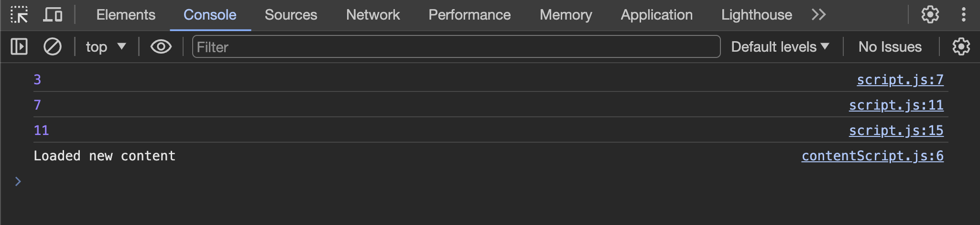Image resolution: width=980 pixels, height=225 pixels.
Task: Switch to the Network tab
Action: [x=373, y=15]
